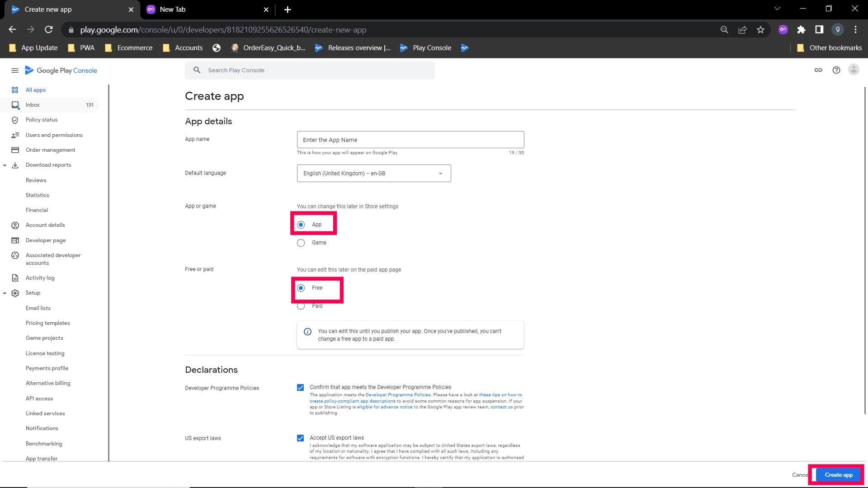Collapse the Setup section arrow
Viewport: 868px width, 488px height.
(5, 293)
